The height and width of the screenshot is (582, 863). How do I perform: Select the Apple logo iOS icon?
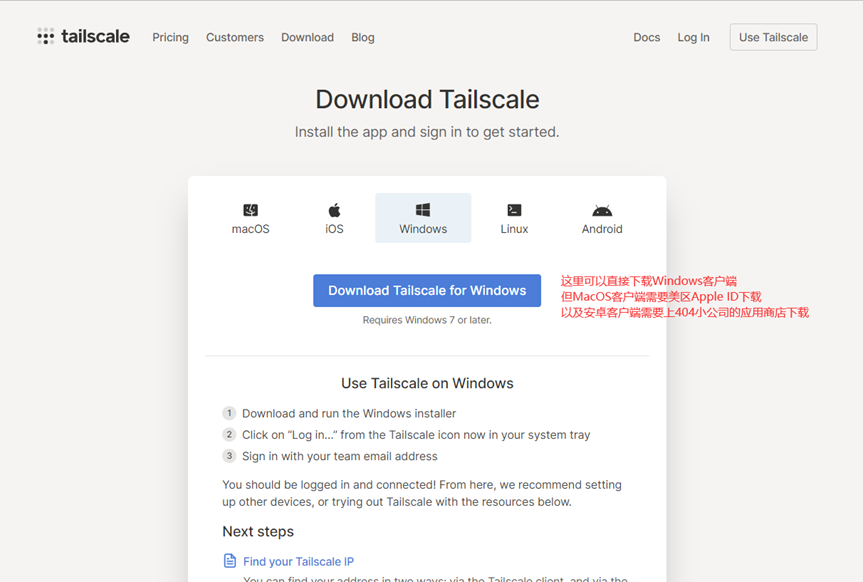coord(334,210)
